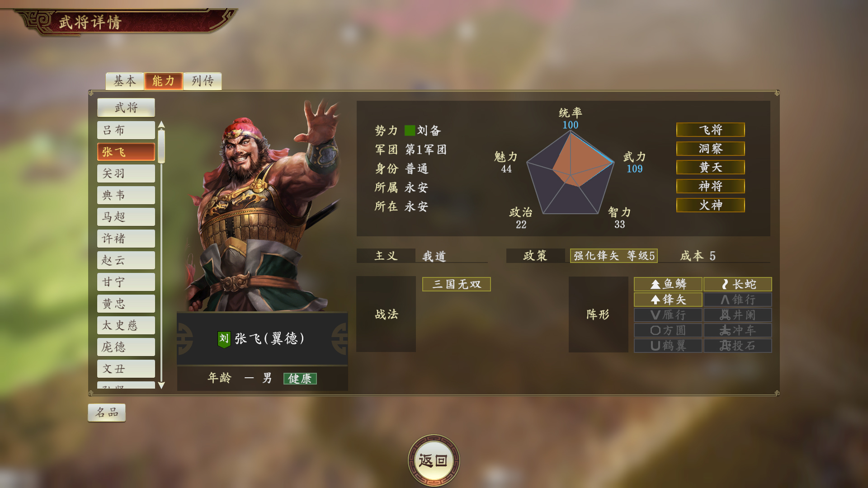Click the list's down arrow
The image size is (868, 488).
161,385
